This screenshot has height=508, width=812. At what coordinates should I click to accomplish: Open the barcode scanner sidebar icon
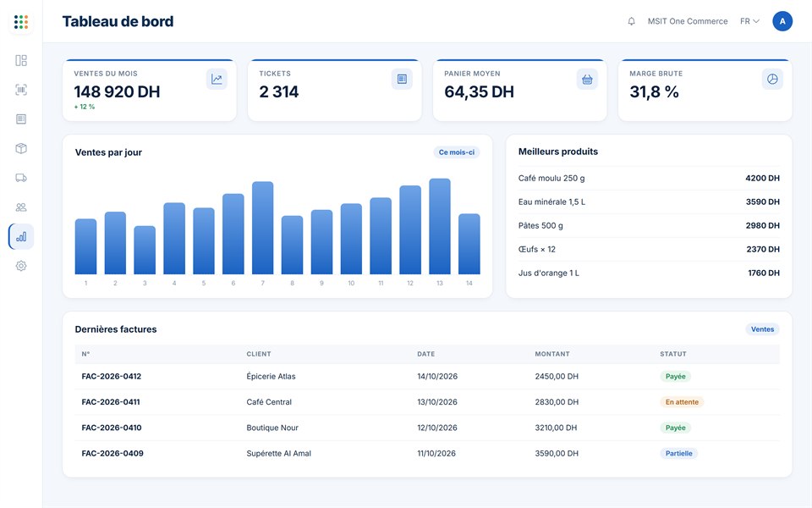click(21, 90)
